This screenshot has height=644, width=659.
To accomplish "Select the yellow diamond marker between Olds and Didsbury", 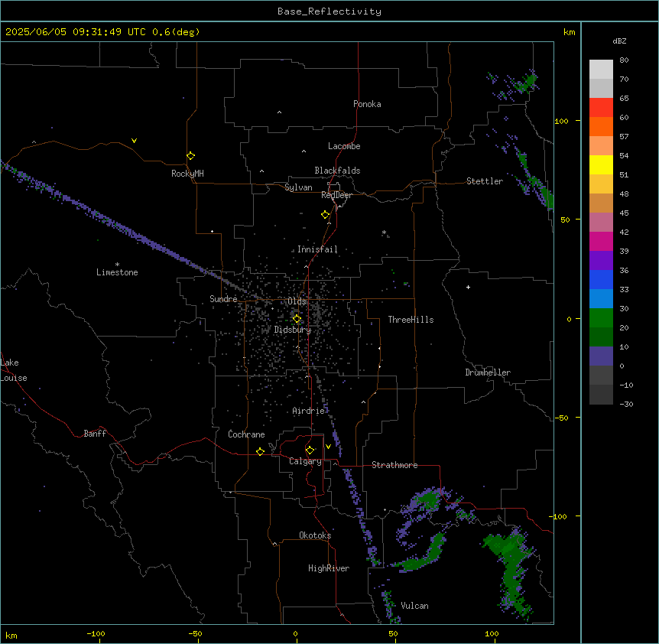I will click(x=297, y=319).
